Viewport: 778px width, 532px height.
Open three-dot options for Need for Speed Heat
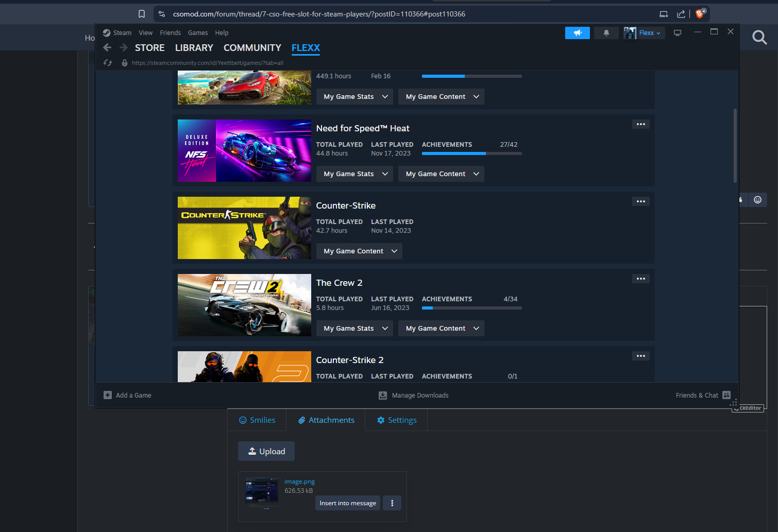tap(640, 124)
